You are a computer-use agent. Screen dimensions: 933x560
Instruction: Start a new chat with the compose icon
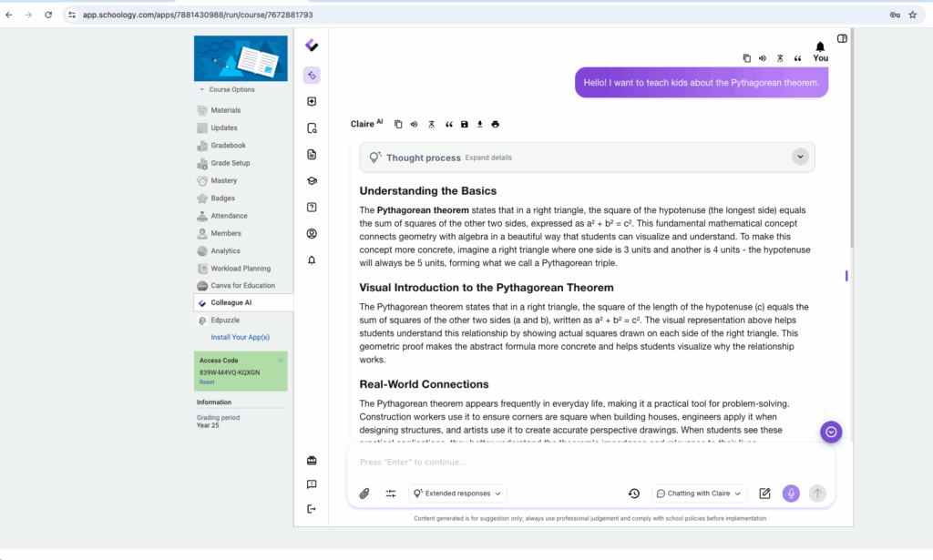coord(764,494)
